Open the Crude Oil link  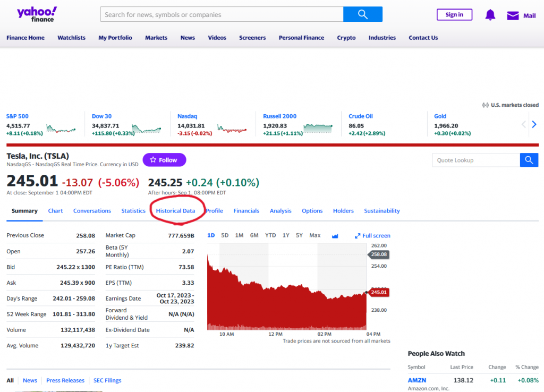click(361, 116)
